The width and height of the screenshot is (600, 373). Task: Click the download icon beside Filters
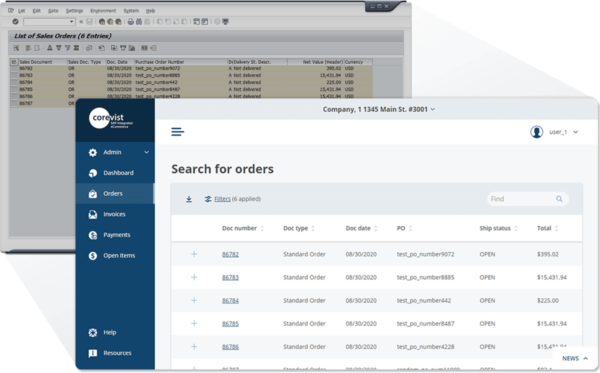tap(189, 199)
